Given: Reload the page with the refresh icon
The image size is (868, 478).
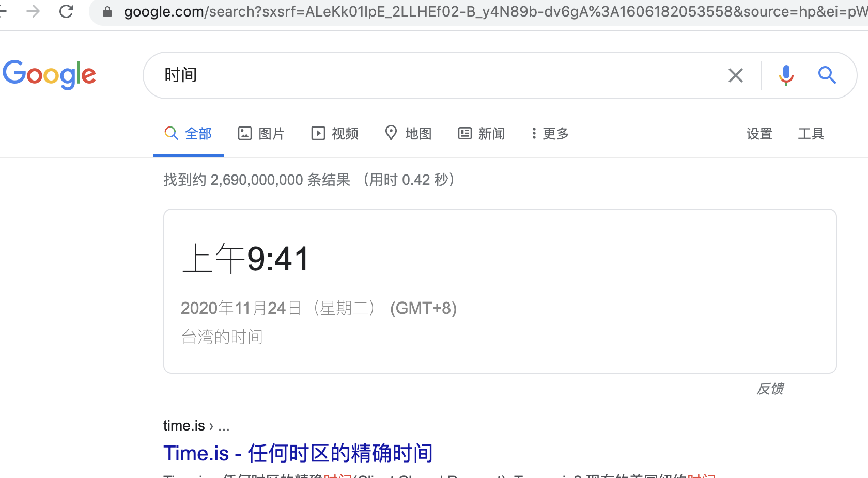Looking at the screenshot, I should click(66, 11).
